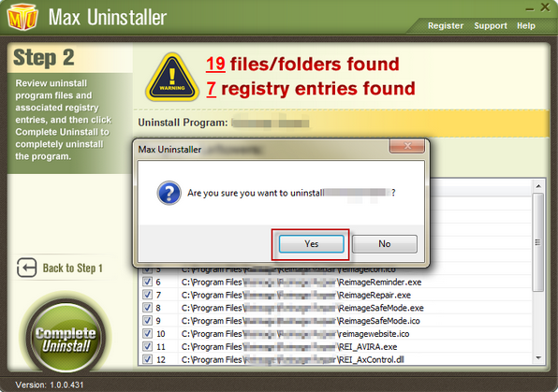The width and height of the screenshot is (558, 392).
Task: Confirm uninstall with the Yes button
Action: point(312,244)
